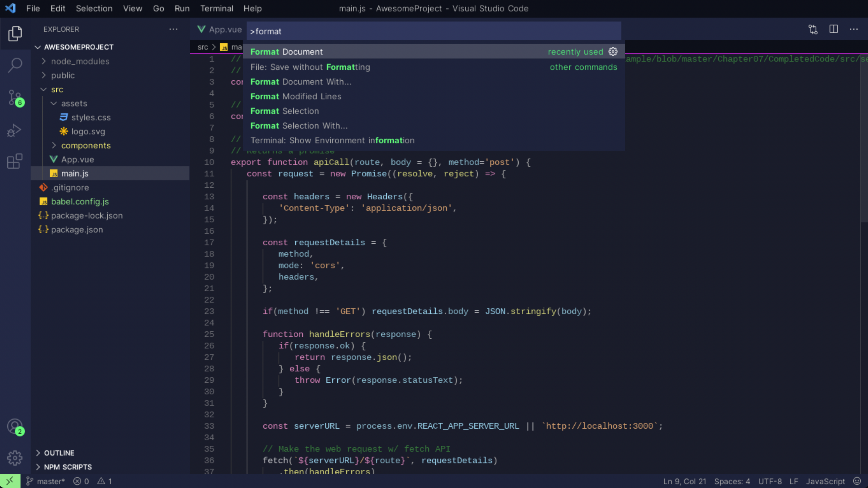This screenshot has width=868, height=488.
Task: Choose Format Document With... command
Action: (301, 82)
